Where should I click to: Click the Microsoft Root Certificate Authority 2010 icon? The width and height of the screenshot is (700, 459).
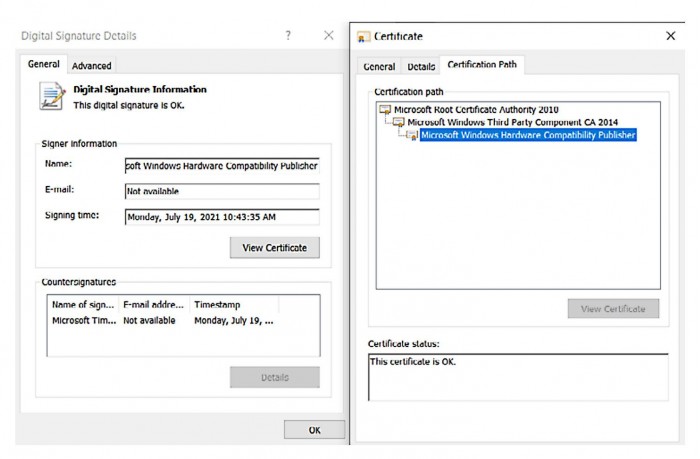point(387,110)
